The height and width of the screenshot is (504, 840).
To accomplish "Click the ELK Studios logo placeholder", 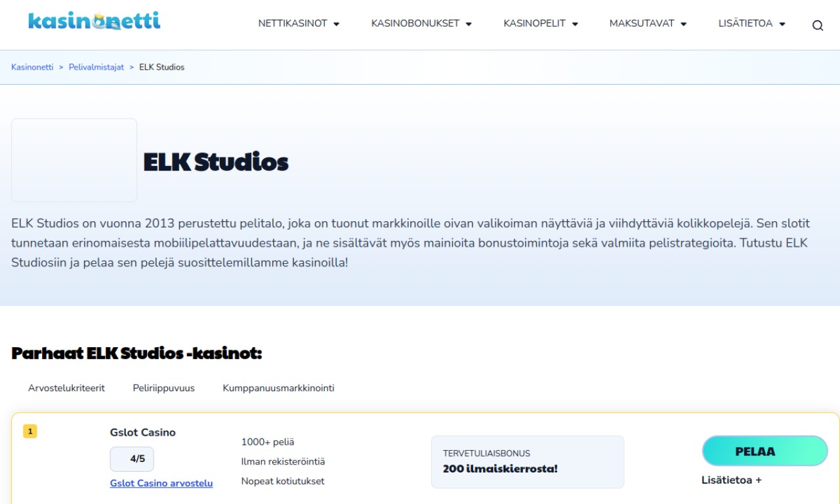I will [74, 160].
